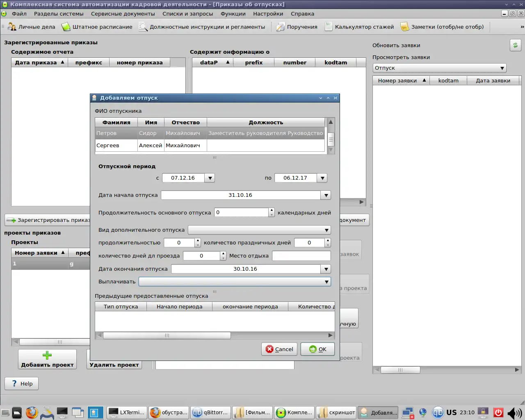Click the Тип отпуска column header
This screenshot has width=525, height=420.
[121, 307]
